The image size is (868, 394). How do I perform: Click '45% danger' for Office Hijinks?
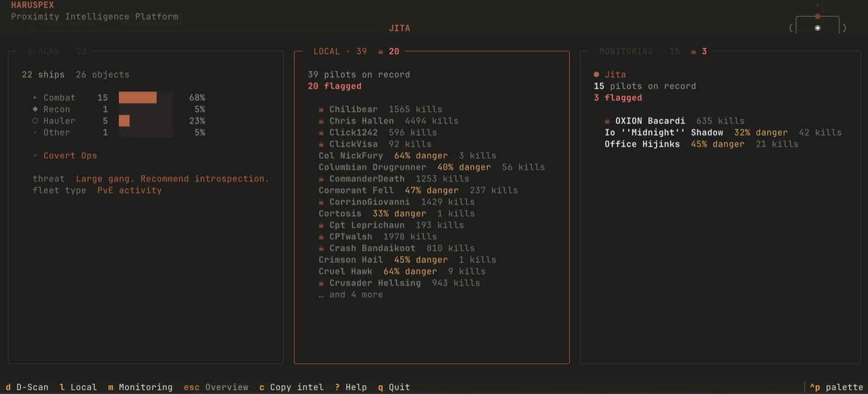[x=718, y=144]
